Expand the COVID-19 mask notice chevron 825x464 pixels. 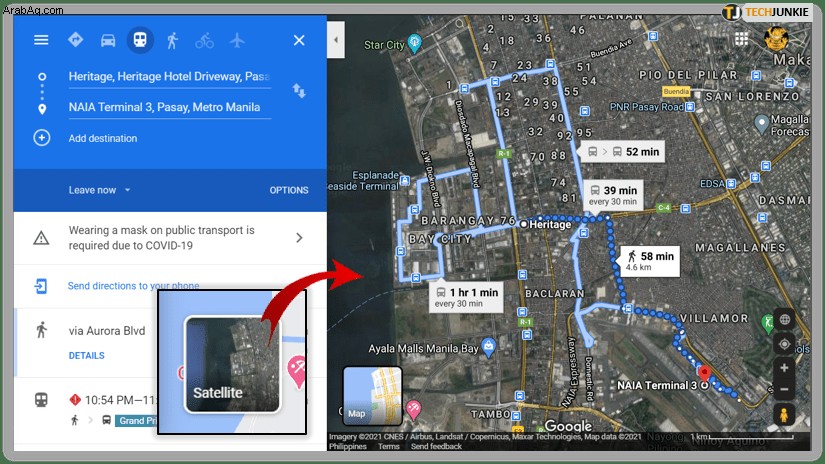[299, 238]
